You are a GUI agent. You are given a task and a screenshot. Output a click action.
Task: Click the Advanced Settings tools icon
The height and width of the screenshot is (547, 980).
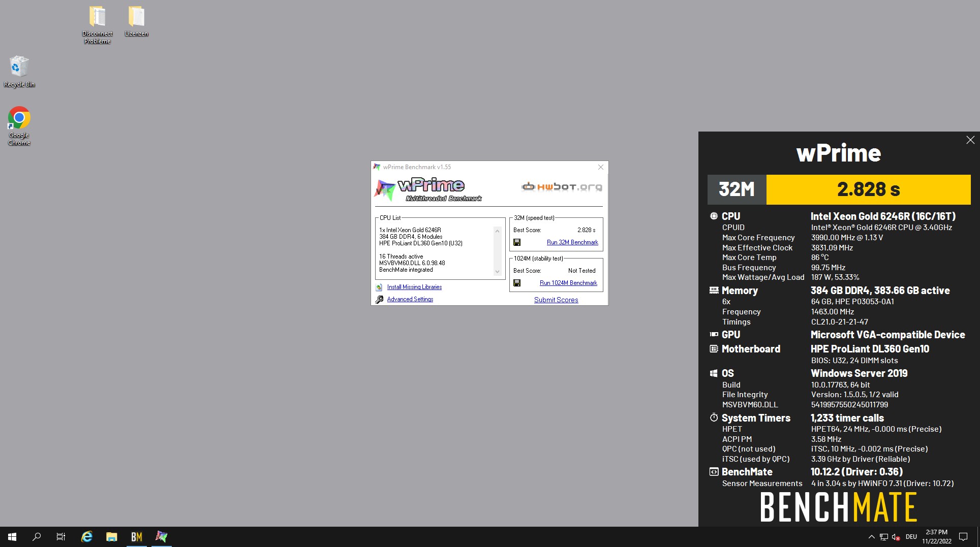(379, 299)
